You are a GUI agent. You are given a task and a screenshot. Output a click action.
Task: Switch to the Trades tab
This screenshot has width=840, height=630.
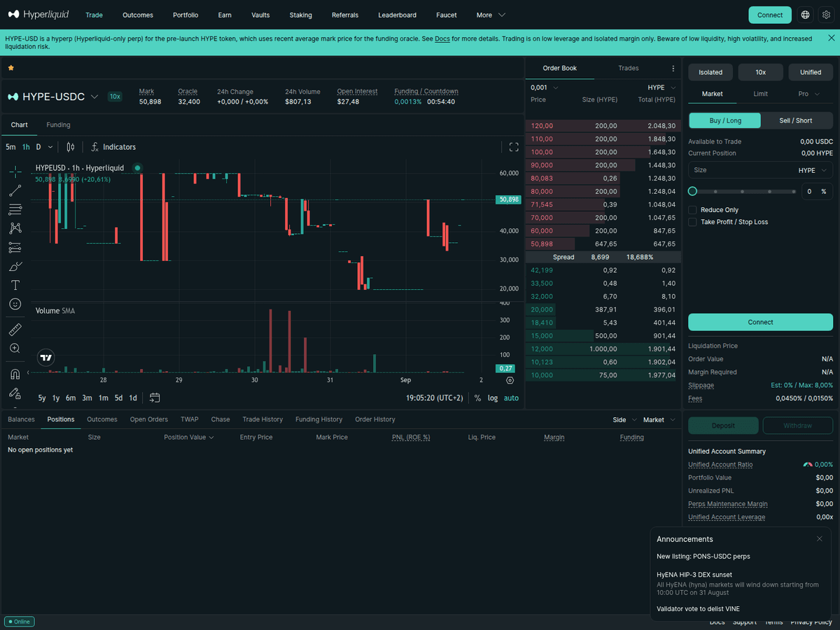pyautogui.click(x=629, y=68)
